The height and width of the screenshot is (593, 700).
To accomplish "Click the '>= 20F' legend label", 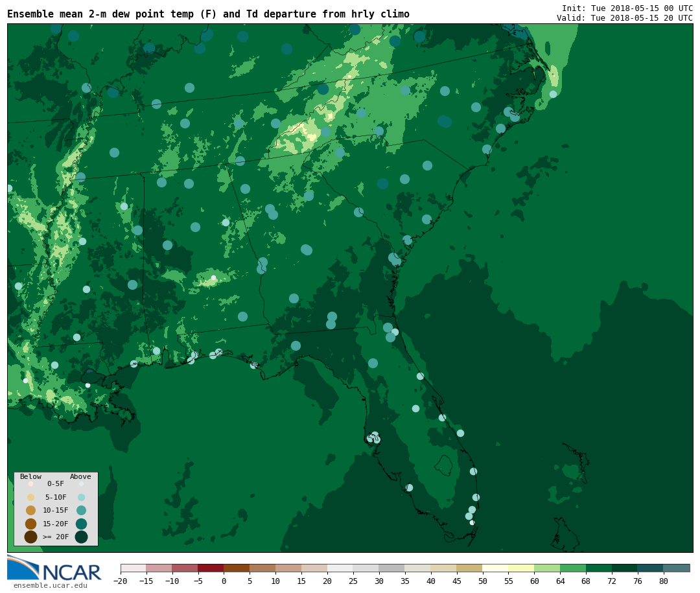I will coord(56,537).
